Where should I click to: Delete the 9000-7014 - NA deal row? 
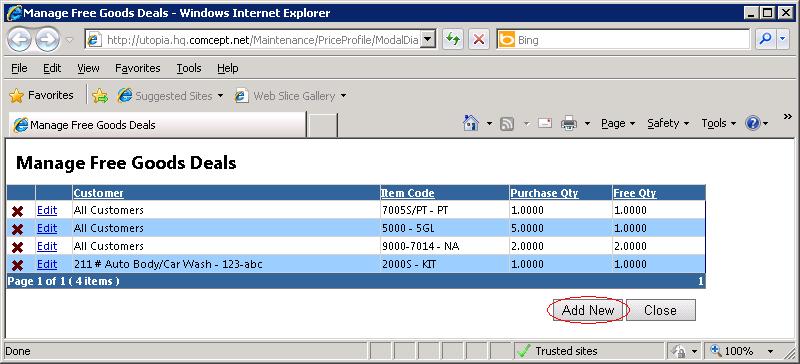(x=17, y=247)
